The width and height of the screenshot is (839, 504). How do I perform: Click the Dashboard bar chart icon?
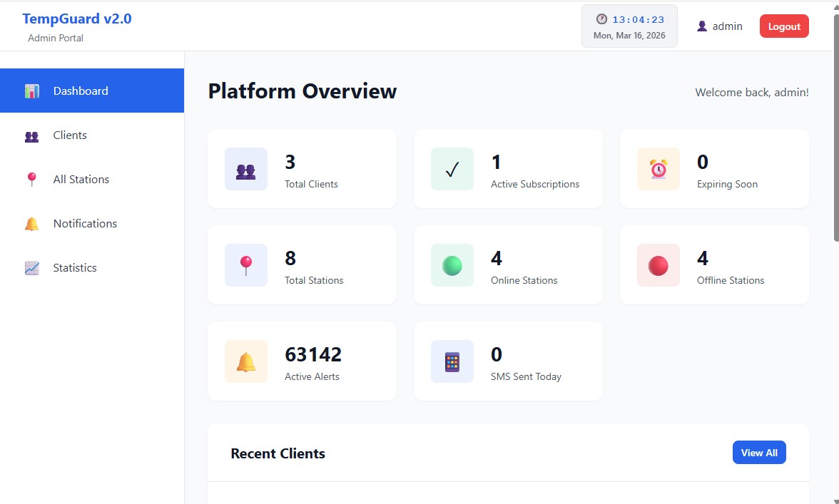[31, 91]
